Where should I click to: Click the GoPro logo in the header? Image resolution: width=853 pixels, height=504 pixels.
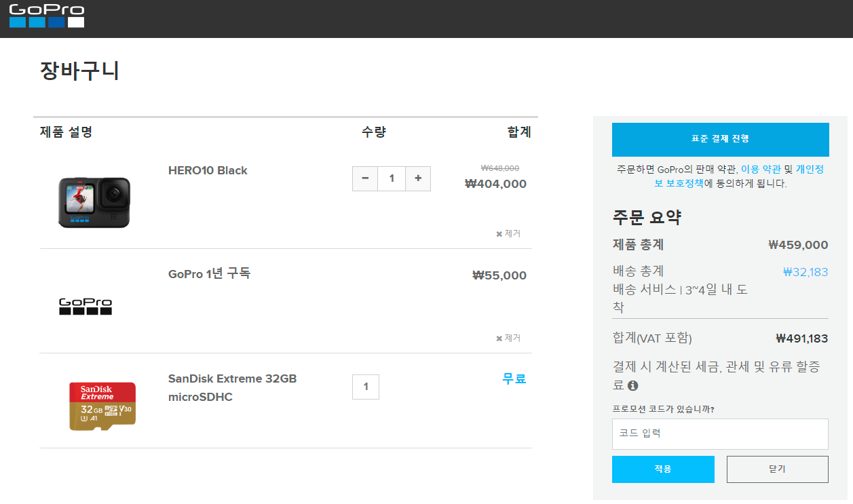click(47, 16)
